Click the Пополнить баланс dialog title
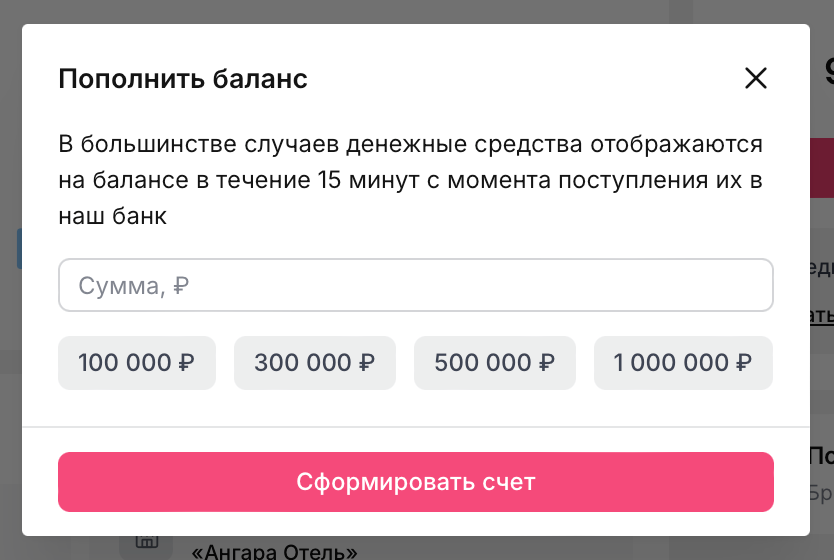Viewport: 834px width, 560px height. click(x=183, y=79)
